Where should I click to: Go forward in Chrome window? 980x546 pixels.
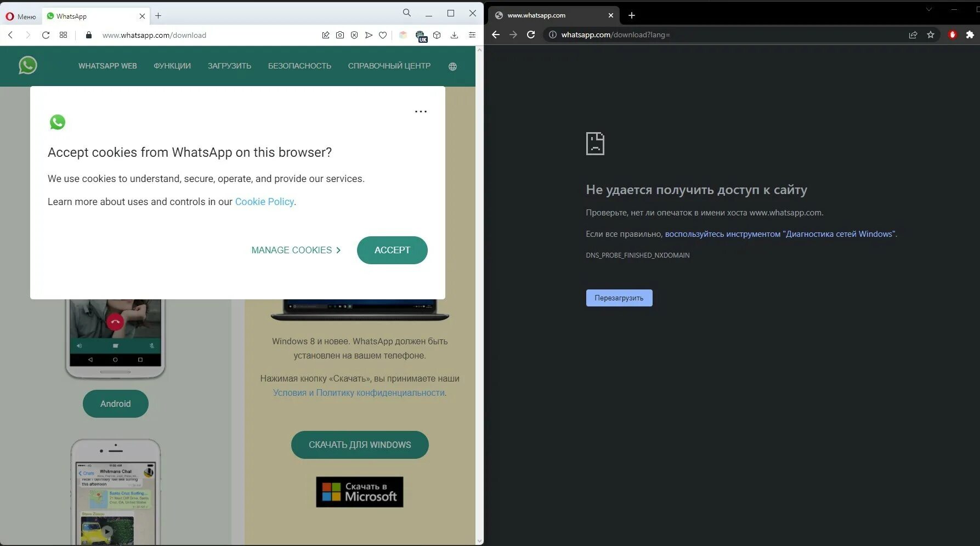513,35
